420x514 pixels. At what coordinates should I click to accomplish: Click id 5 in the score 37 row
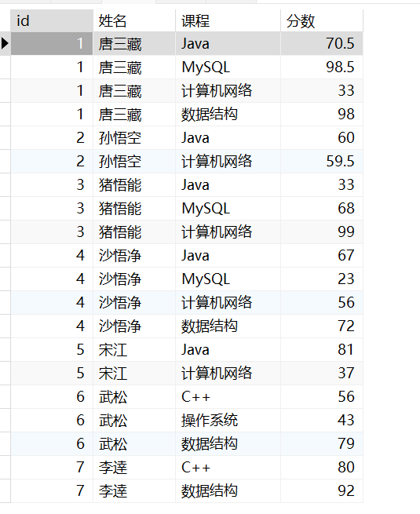[52, 373]
